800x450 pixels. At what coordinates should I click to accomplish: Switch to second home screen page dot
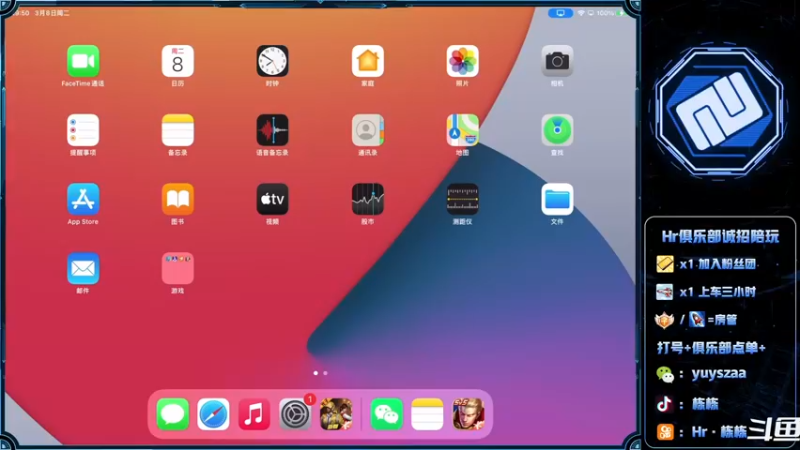pyautogui.click(x=326, y=373)
